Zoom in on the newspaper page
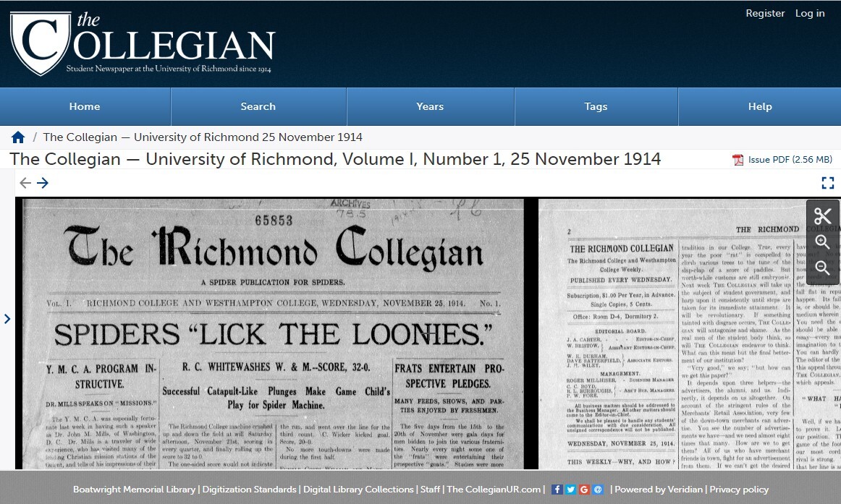Screen dimensions: 841x504 coord(823,242)
